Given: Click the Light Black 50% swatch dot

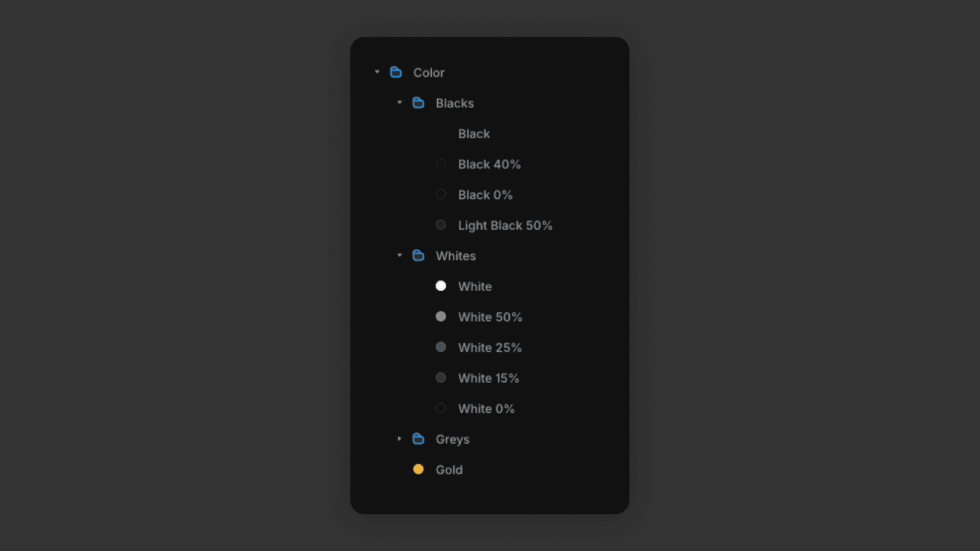Looking at the screenshot, I should point(441,225).
